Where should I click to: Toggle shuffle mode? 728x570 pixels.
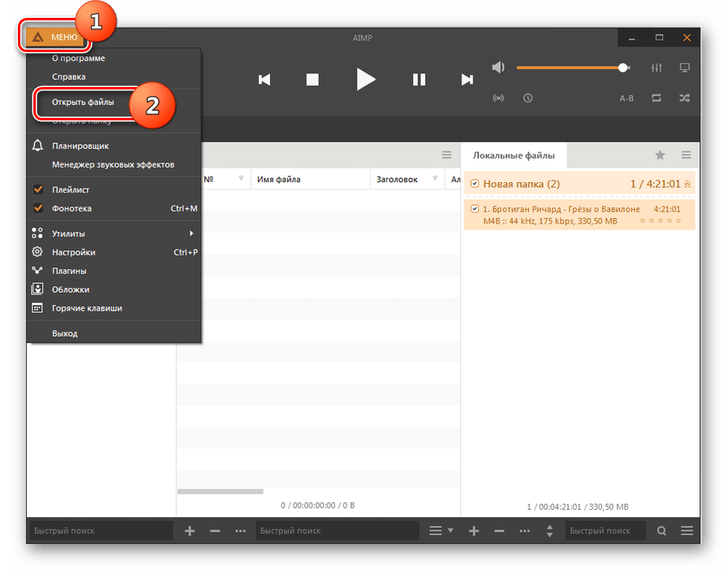685,98
